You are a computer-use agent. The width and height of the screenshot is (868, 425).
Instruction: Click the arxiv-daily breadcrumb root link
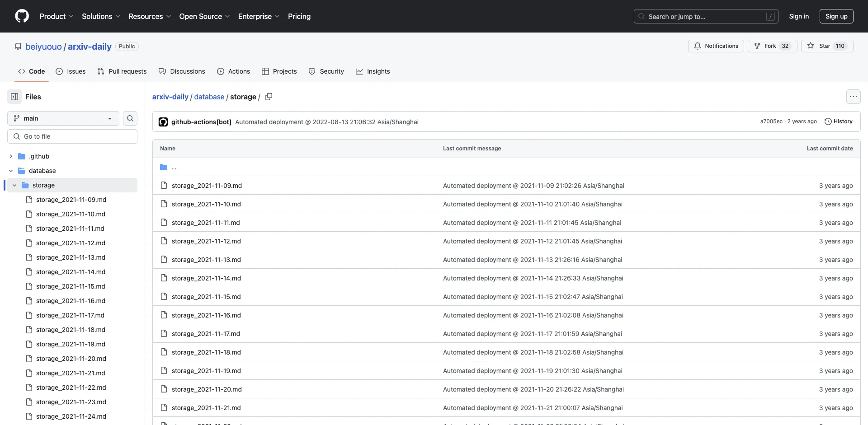(x=170, y=97)
